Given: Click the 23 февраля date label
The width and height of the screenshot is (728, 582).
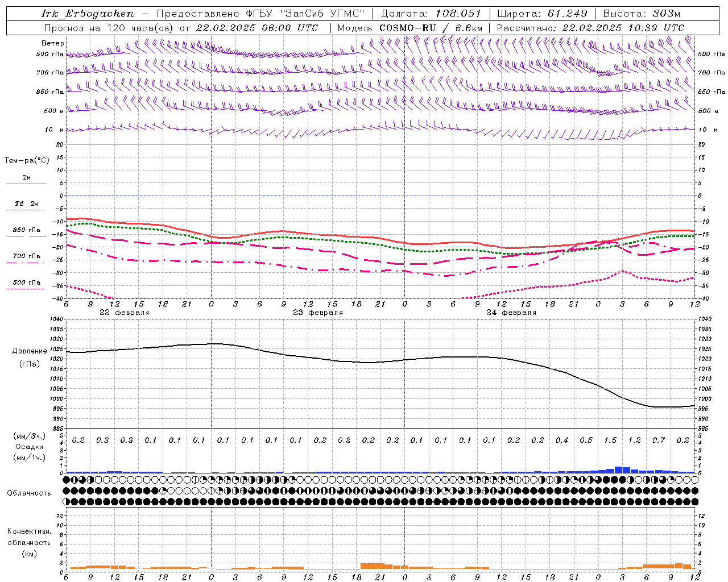Looking at the screenshot, I should (317, 313).
